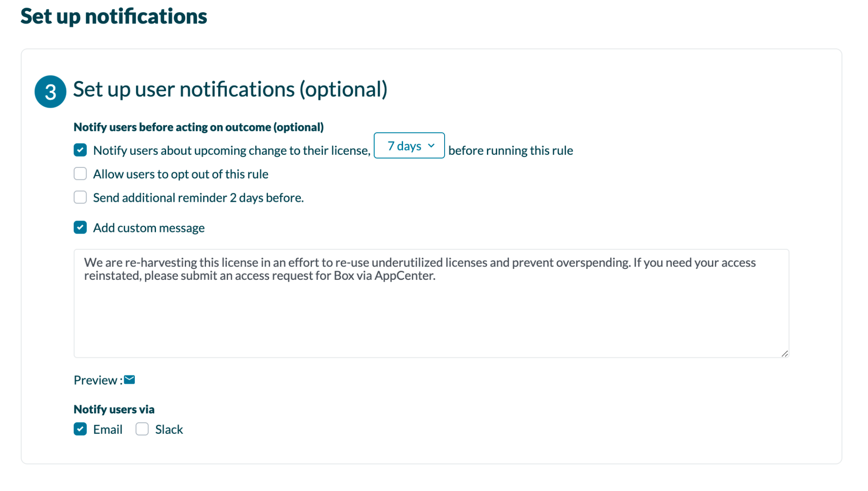868x491 pixels.
Task: Click the "Email" label text
Action: click(107, 430)
